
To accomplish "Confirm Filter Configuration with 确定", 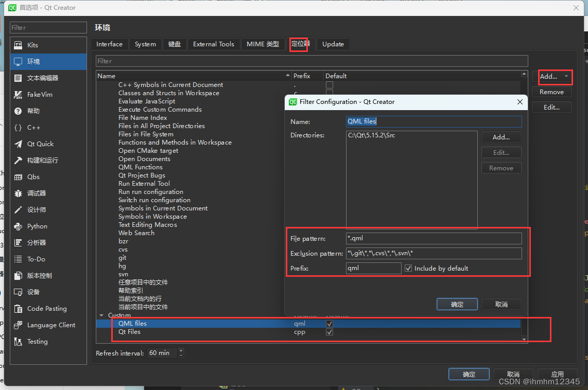I will [457, 304].
